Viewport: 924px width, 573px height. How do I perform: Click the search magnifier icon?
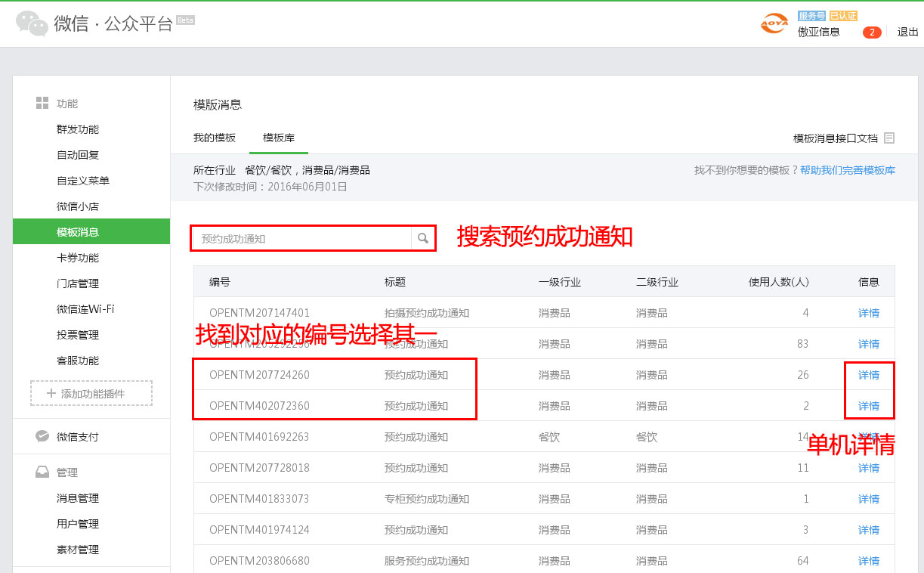(x=423, y=239)
